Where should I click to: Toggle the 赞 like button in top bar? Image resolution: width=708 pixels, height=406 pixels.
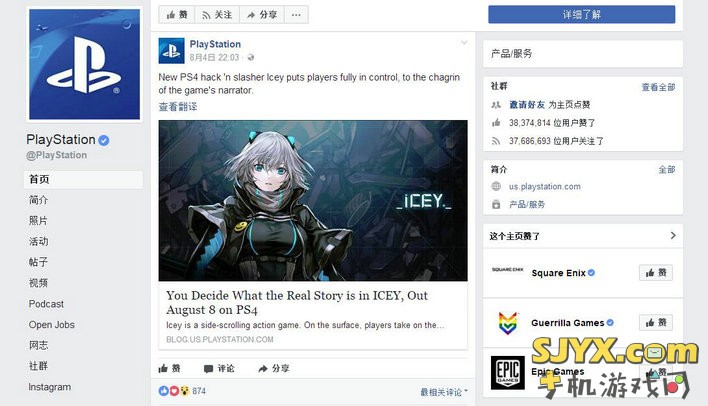click(177, 15)
